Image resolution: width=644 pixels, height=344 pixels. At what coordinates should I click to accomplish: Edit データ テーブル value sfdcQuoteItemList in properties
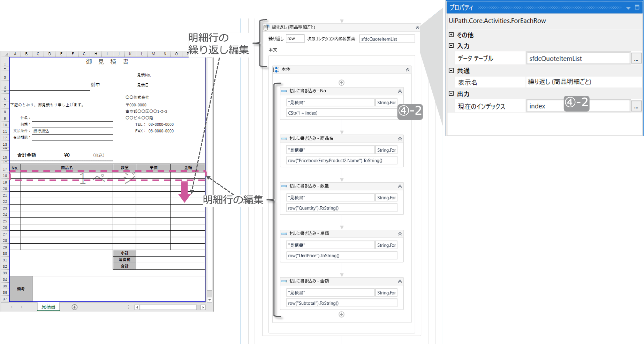(578, 59)
